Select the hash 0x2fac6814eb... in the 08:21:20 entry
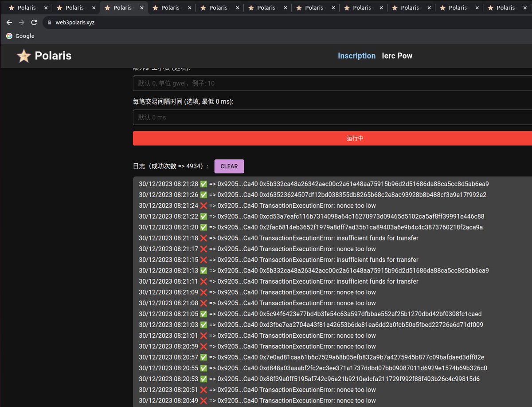Screen dimensions: 532x407 coord(371,227)
